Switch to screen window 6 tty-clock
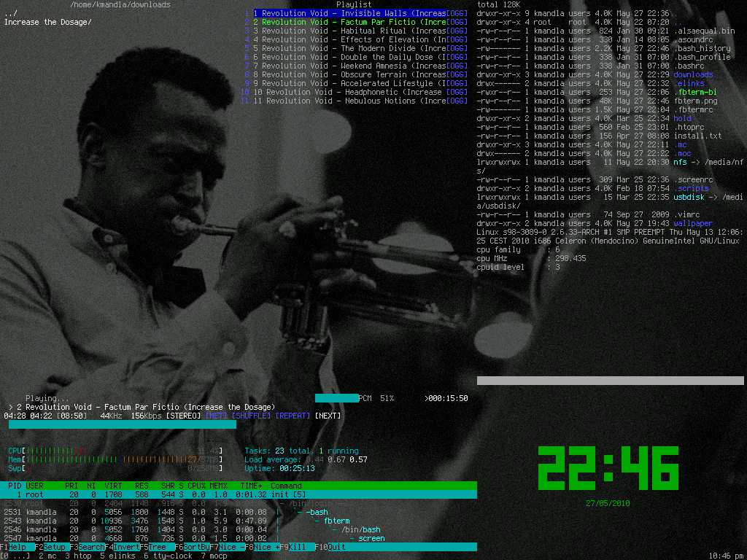This screenshot has width=747, height=560. pos(169,556)
